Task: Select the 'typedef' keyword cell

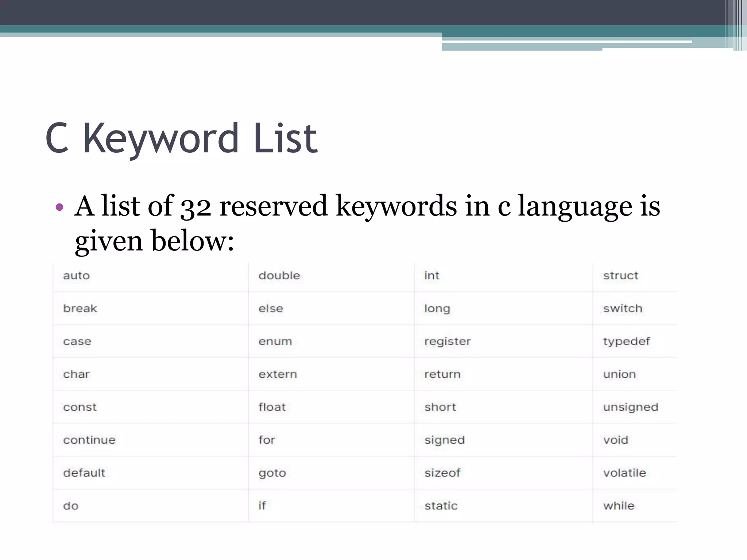Action: click(626, 341)
